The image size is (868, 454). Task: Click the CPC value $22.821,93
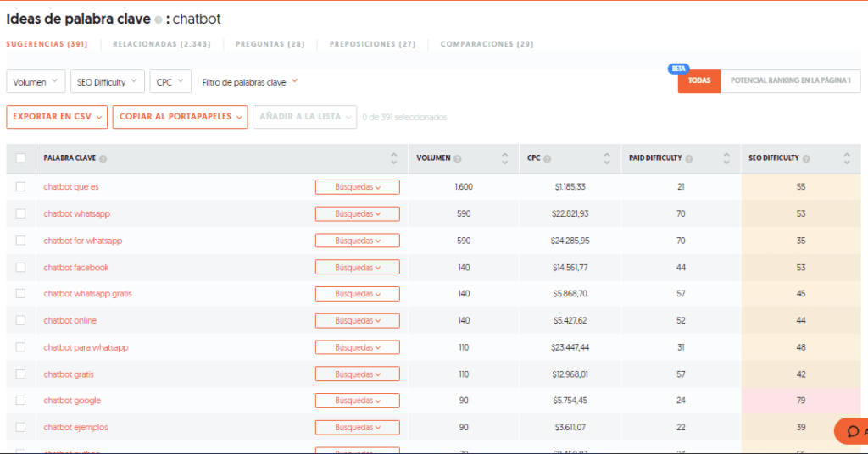click(570, 213)
